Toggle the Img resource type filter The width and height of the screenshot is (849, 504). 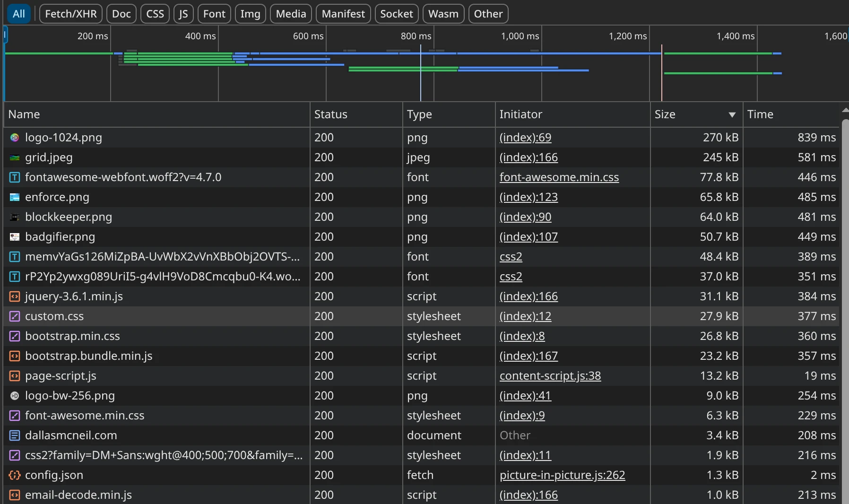[x=250, y=14]
